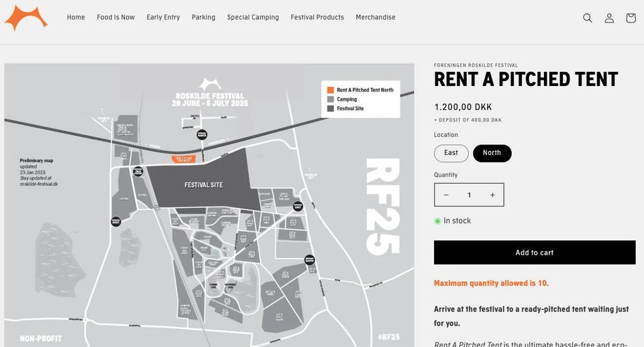Click the 'Quantity' label
Image resolution: width=644 pixels, height=347 pixels.
pos(445,175)
